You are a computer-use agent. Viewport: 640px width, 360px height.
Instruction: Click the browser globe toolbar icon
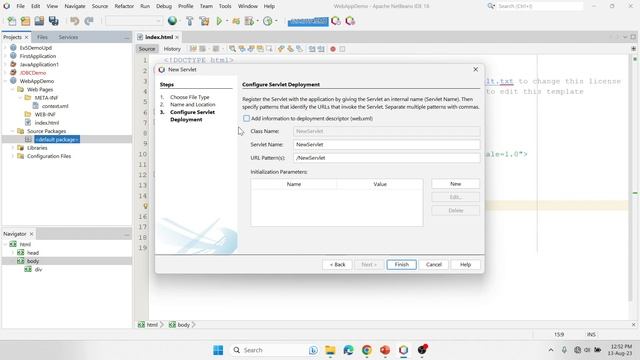[x=172, y=21]
